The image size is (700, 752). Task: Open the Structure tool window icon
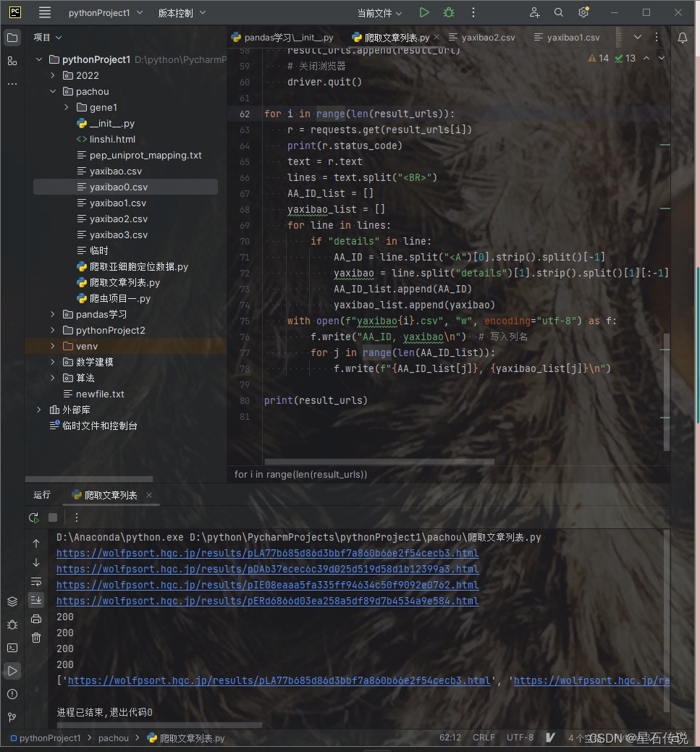(x=12, y=61)
